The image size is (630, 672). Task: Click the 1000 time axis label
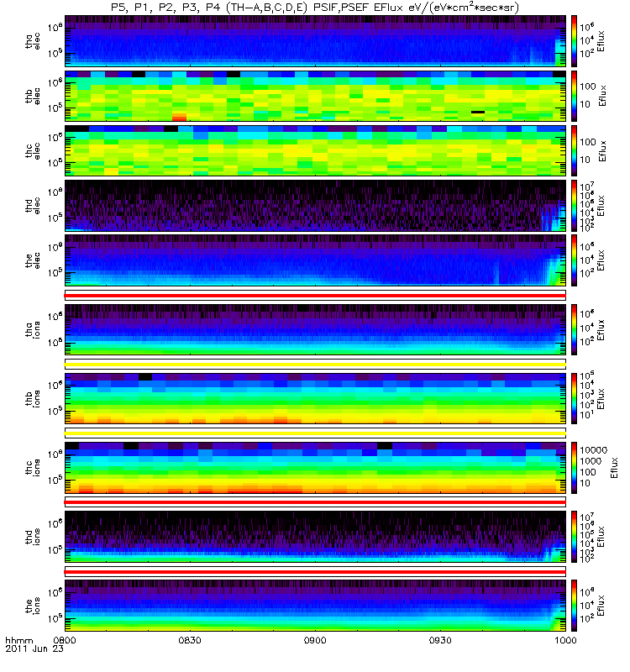(565, 640)
